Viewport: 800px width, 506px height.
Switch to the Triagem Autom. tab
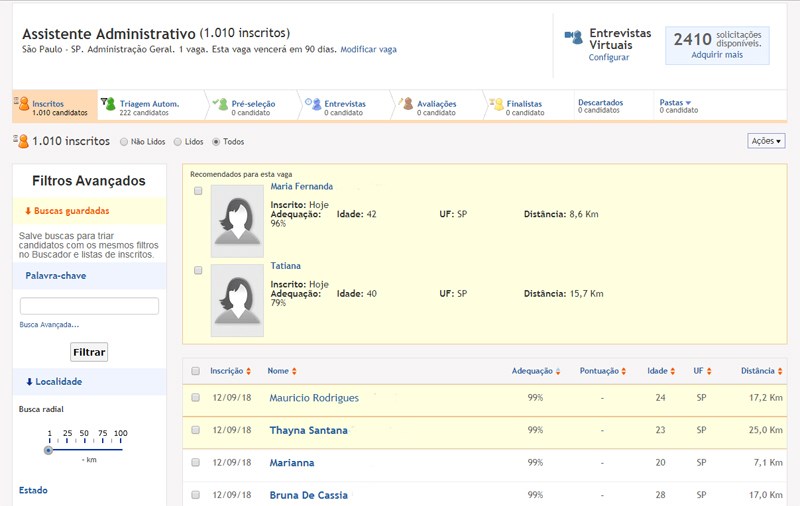[x=151, y=106]
